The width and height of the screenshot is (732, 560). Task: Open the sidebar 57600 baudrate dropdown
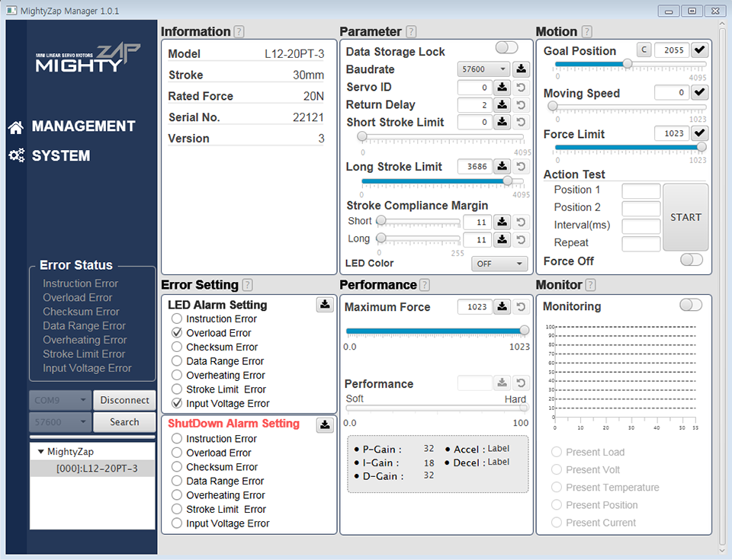[59, 422]
